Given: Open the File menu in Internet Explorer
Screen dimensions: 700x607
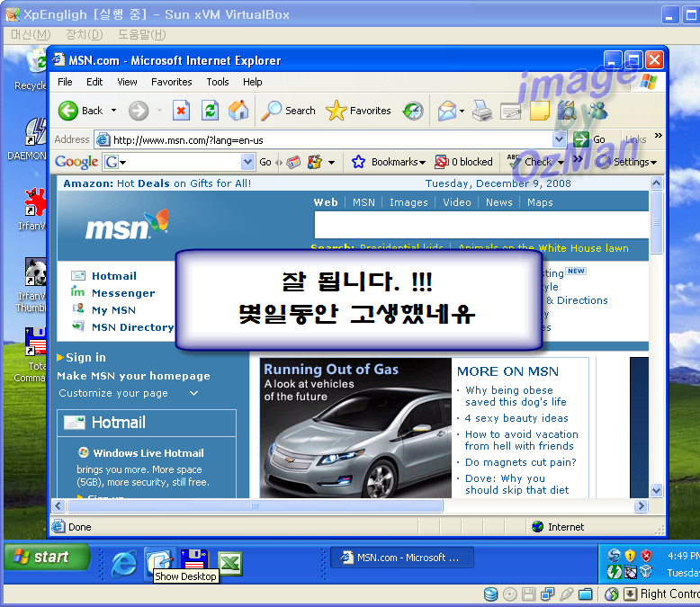Looking at the screenshot, I should pos(65,82).
